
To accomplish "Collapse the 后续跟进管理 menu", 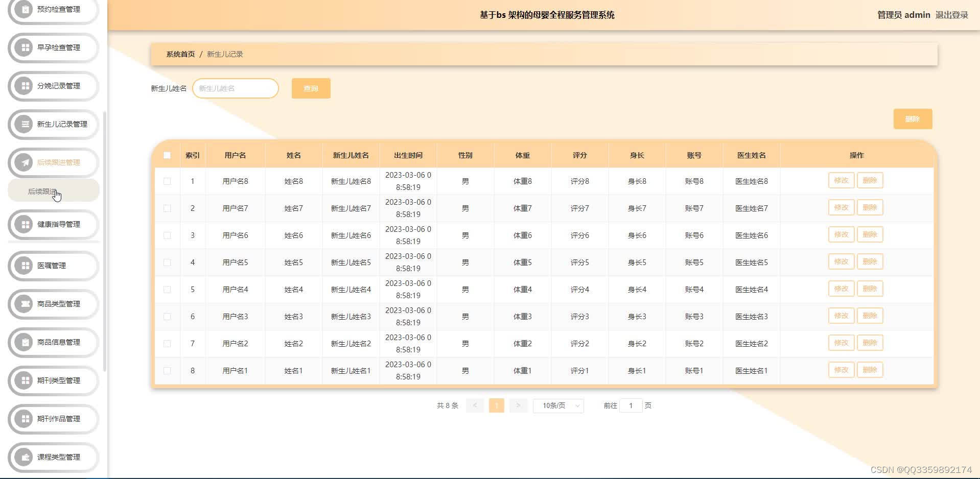I will [53, 162].
